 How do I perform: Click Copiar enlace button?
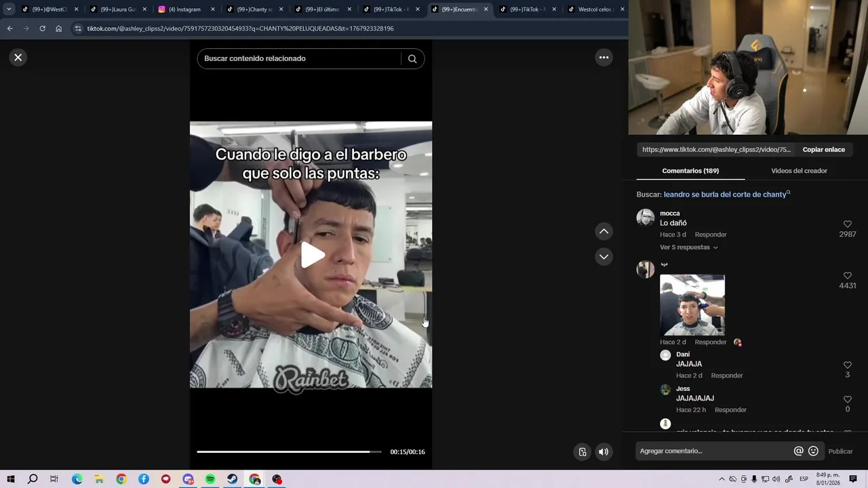(823, 150)
